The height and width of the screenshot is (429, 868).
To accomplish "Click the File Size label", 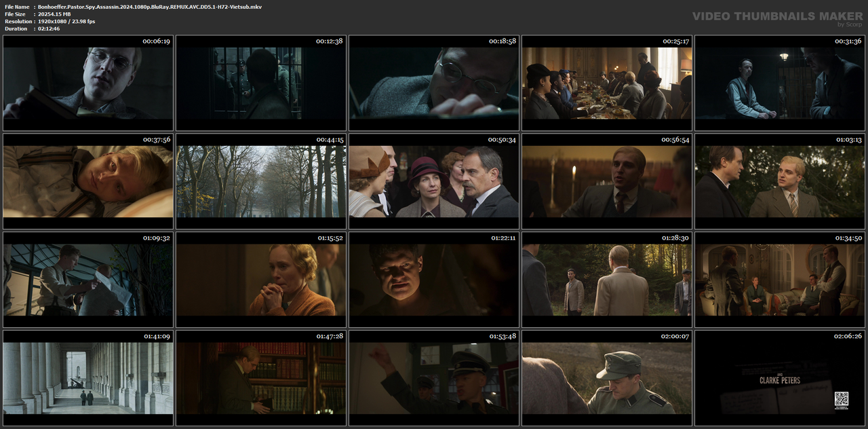I will click(x=15, y=14).
